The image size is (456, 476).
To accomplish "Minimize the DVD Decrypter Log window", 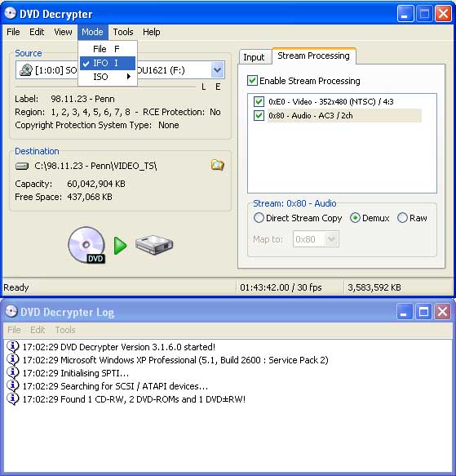I will point(405,311).
